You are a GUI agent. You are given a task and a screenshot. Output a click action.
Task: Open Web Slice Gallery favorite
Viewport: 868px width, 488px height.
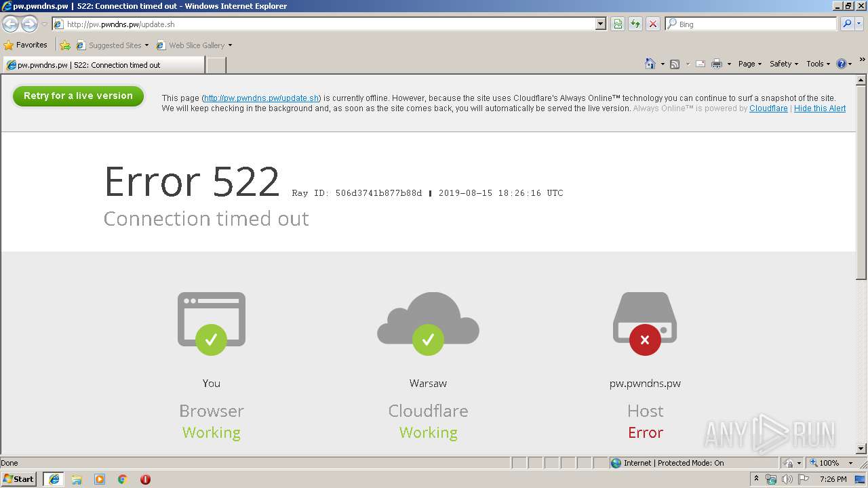pos(191,45)
